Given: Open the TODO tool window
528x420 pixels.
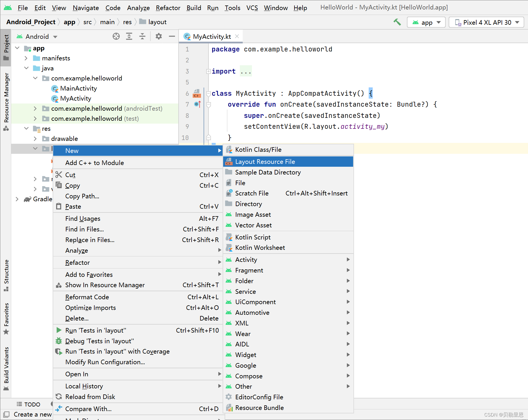Looking at the screenshot, I should pos(28,404).
